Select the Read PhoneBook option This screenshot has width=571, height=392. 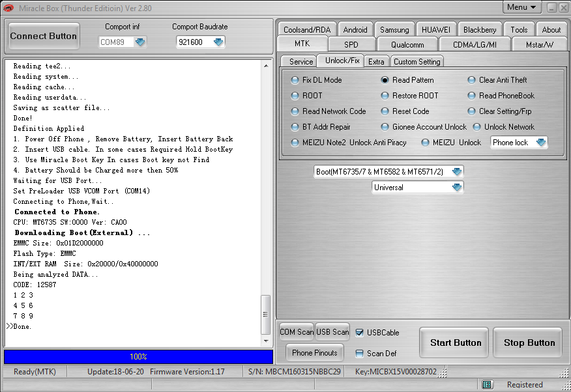[x=471, y=96]
